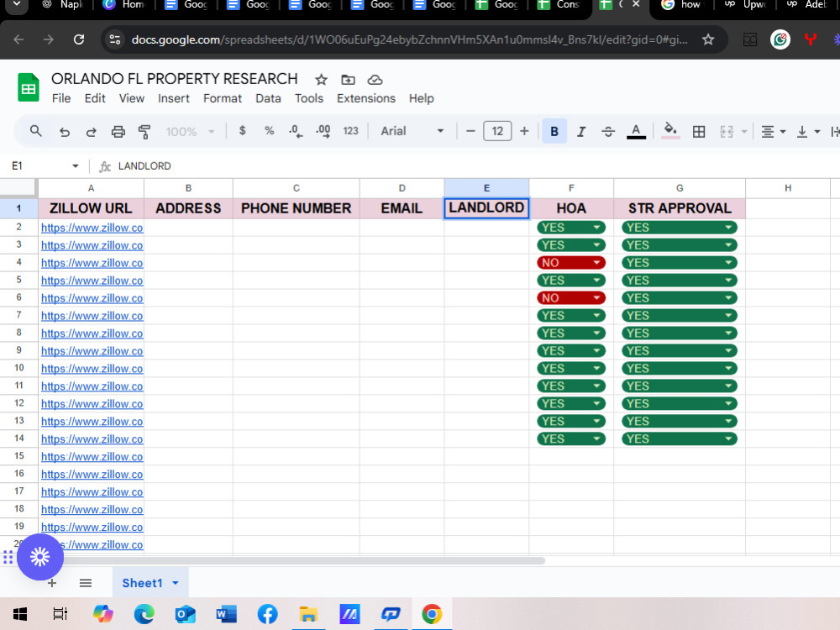Decrease decimal places

click(296, 131)
